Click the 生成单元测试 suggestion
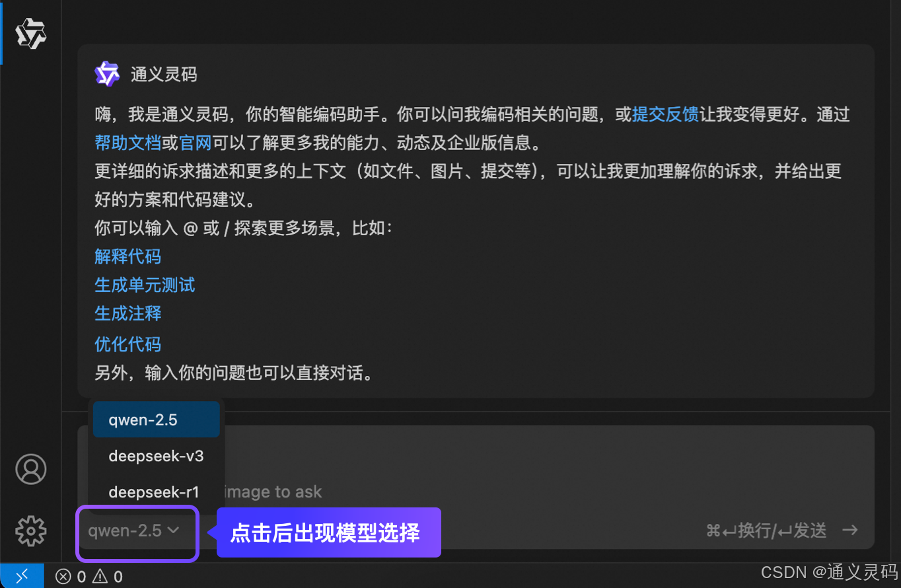This screenshot has height=588, width=901. 145,285
